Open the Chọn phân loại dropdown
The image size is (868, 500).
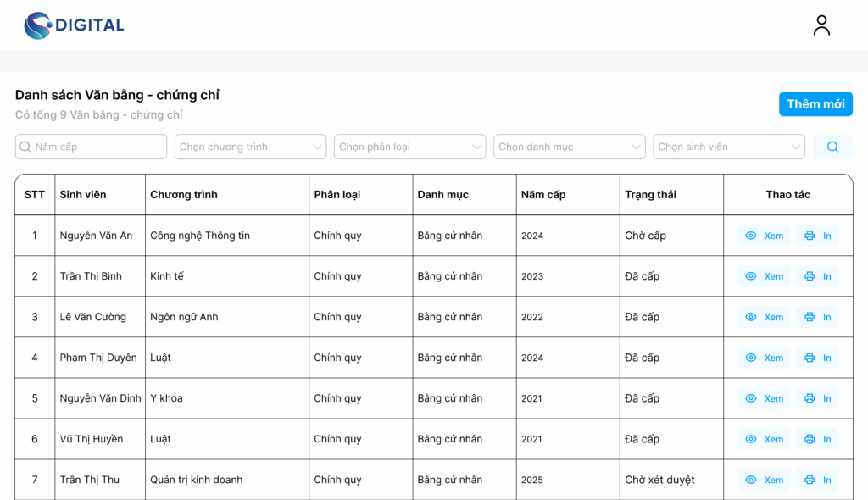409,147
